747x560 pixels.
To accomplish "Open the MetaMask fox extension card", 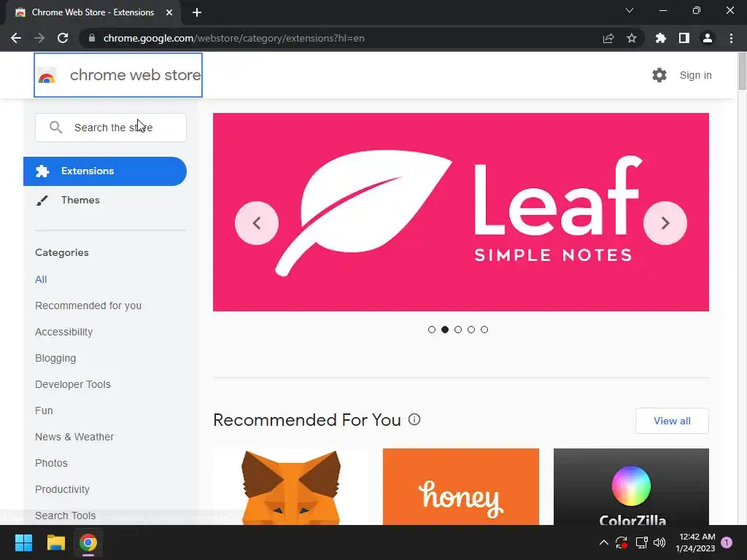I will click(290, 486).
